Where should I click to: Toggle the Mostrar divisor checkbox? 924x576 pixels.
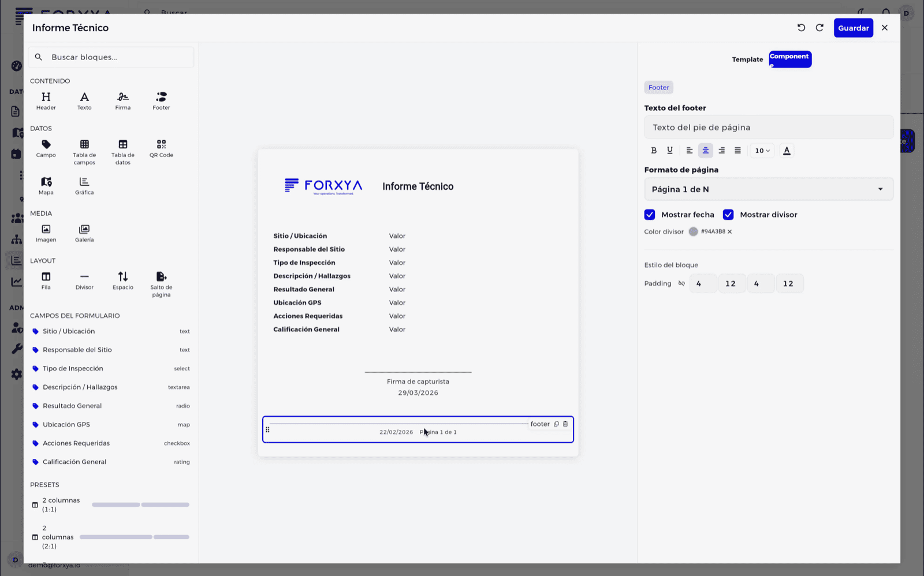(x=728, y=215)
